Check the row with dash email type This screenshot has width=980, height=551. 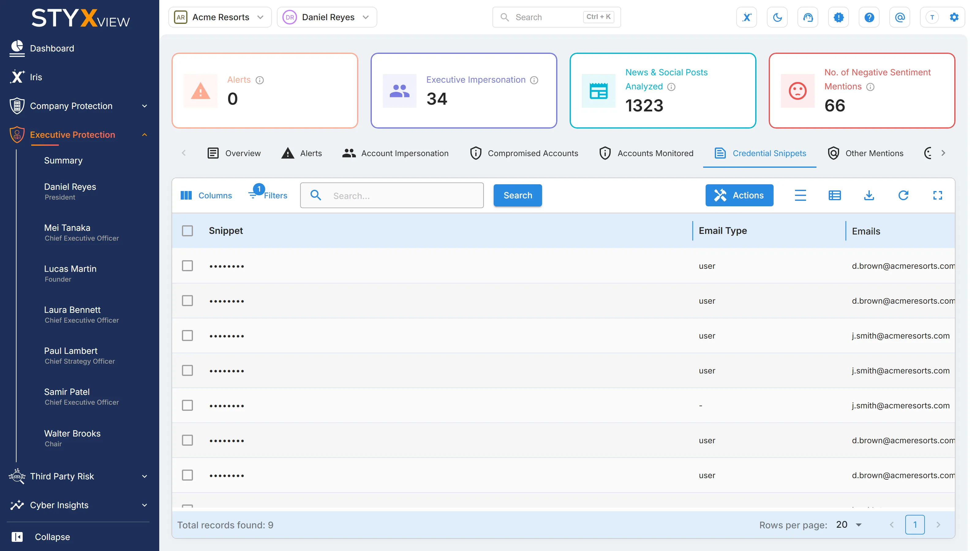pyautogui.click(x=187, y=405)
